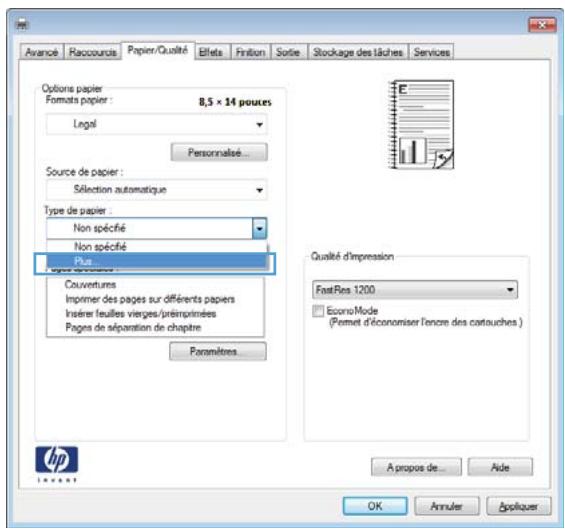Click the printer icon in title bar
565x531 pixels.
[22, 25]
